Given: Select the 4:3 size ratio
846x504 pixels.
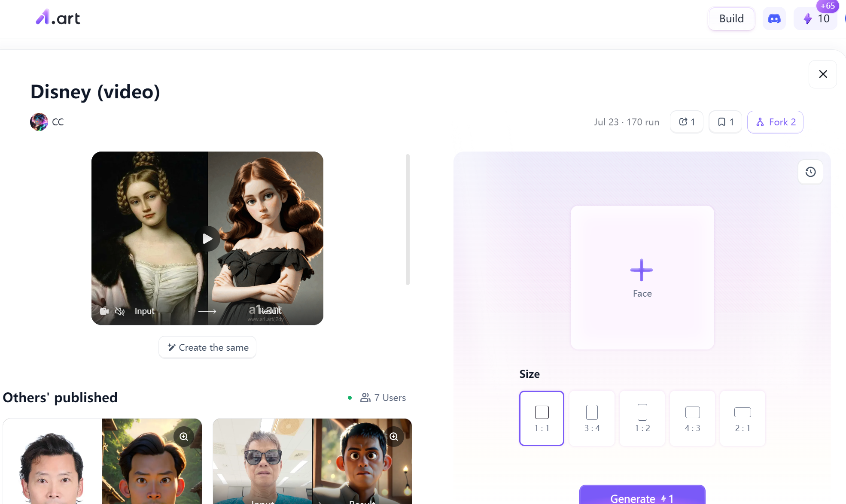Looking at the screenshot, I should (x=692, y=418).
